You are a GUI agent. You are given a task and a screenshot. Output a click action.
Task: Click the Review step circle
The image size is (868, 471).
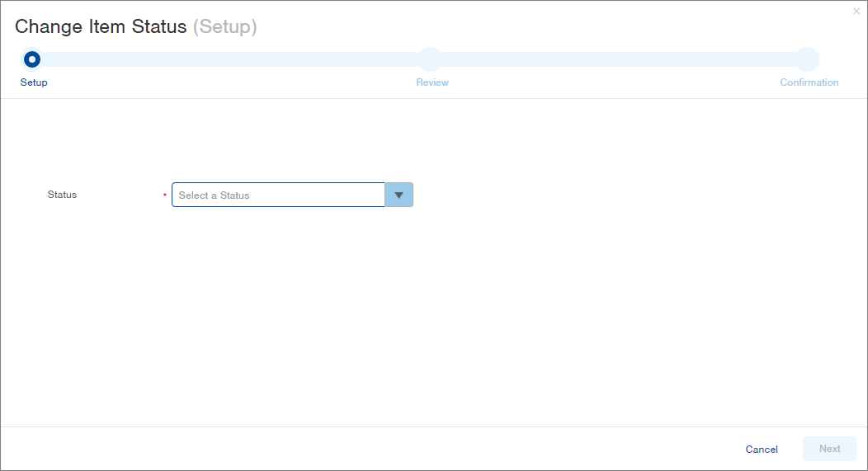tap(430, 59)
